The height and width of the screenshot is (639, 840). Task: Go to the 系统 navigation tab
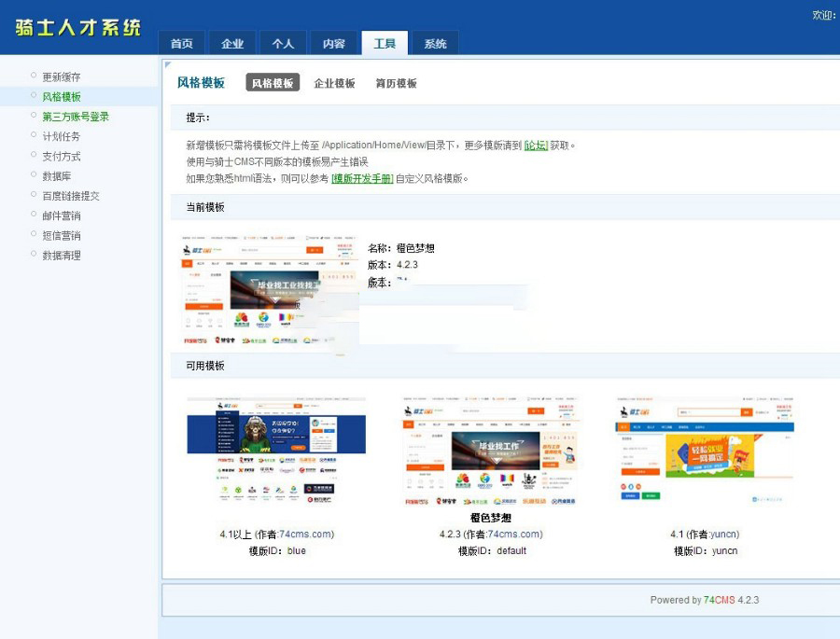coord(435,44)
